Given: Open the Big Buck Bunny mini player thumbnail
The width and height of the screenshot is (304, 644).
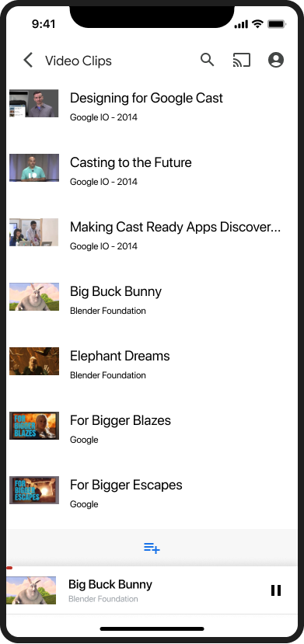Looking at the screenshot, I should [31, 590].
